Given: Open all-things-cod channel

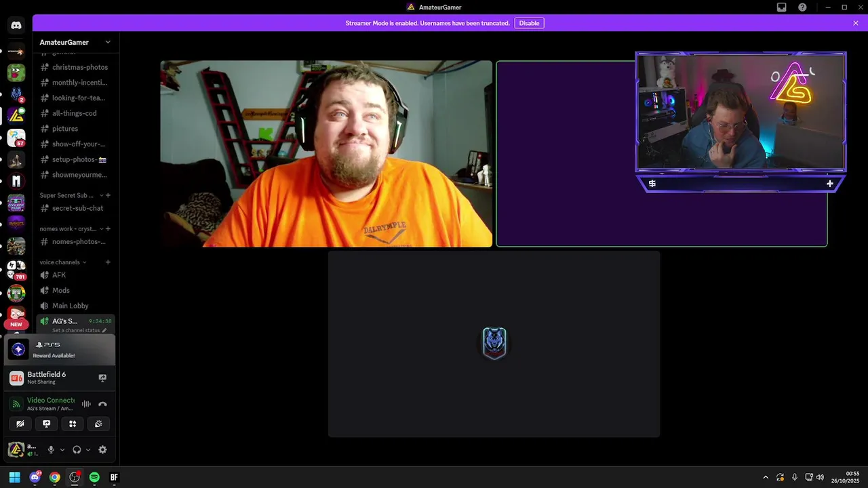Looking at the screenshot, I should (x=76, y=113).
